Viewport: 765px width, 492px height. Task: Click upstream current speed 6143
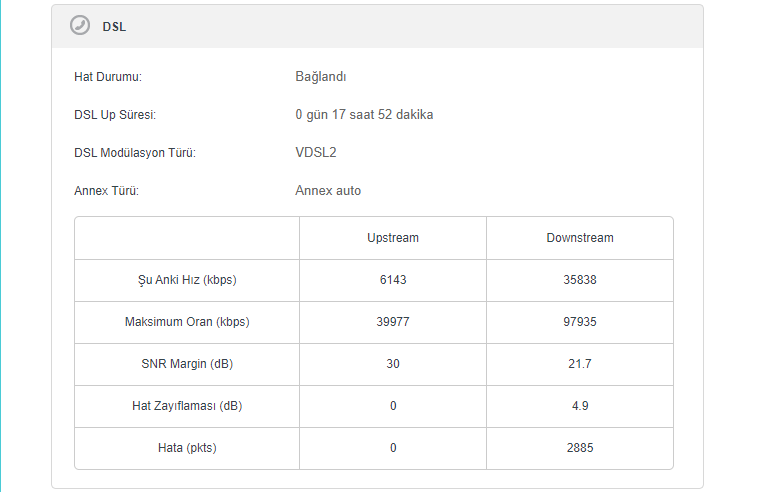[x=393, y=280]
